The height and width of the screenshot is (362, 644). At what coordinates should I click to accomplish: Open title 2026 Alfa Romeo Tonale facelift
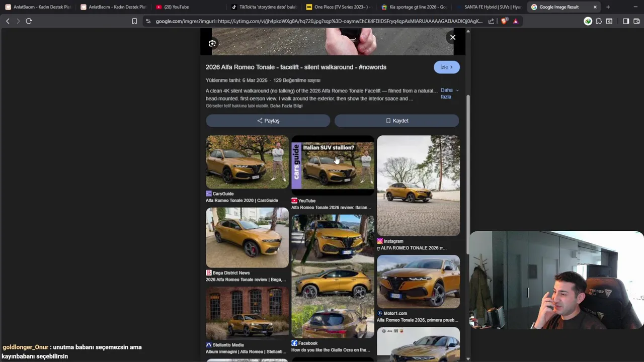(x=296, y=67)
